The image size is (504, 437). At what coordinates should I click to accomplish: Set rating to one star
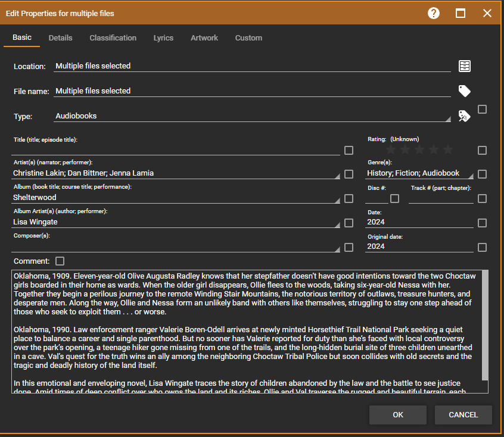391,150
